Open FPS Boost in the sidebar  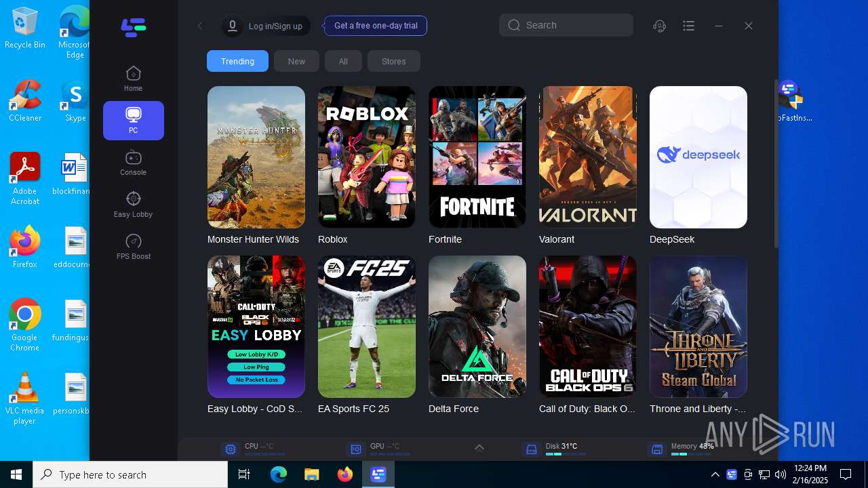point(133,247)
